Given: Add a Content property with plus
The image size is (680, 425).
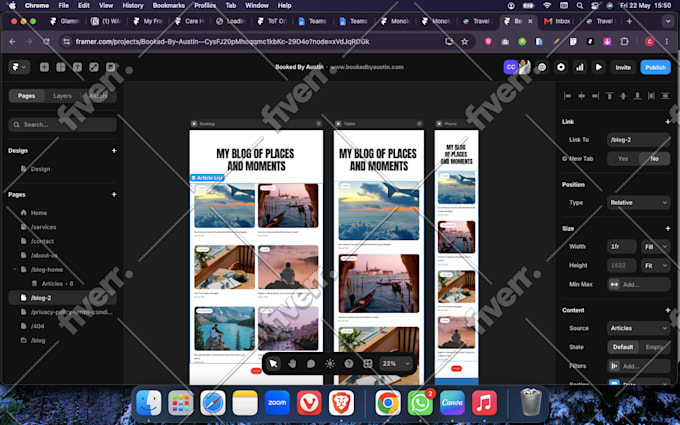Looking at the screenshot, I should [668, 310].
